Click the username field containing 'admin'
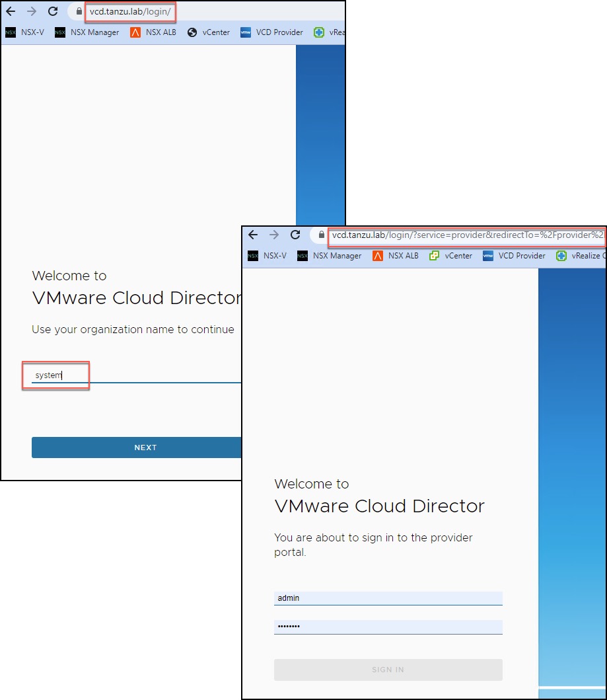Image resolution: width=607 pixels, height=700 pixels. click(x=388, y=598)
